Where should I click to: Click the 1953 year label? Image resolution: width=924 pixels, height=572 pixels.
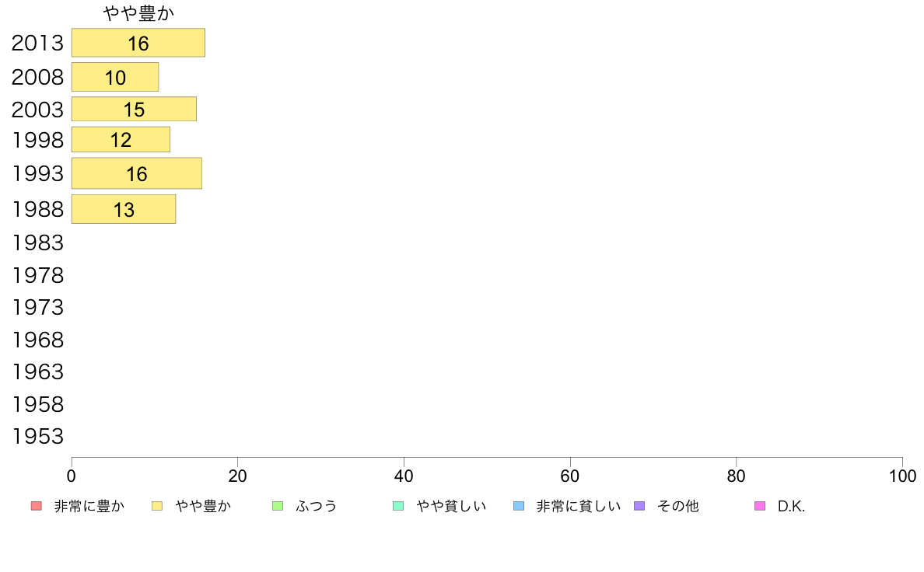tap(37, 437)
